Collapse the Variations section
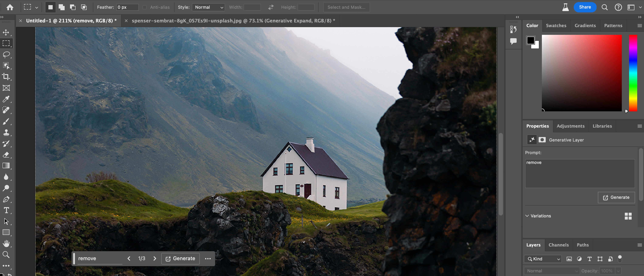The image size is (644, 276). (527, 216)
